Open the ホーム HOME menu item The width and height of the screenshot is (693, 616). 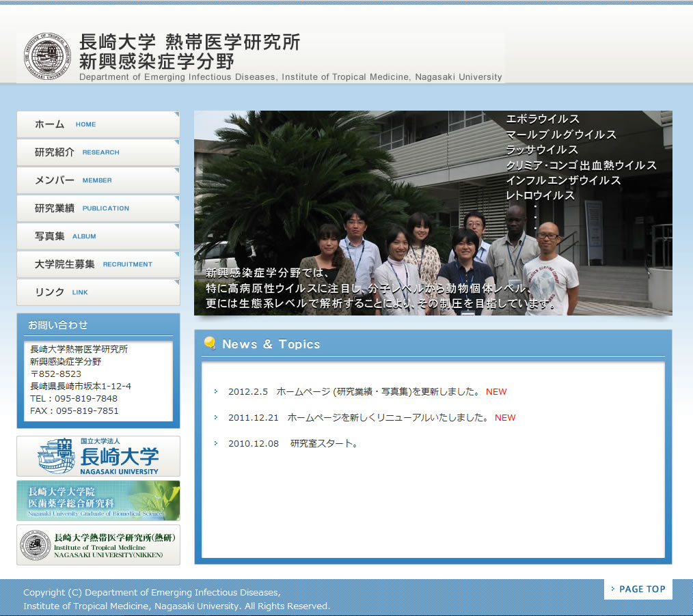(98, 124)
